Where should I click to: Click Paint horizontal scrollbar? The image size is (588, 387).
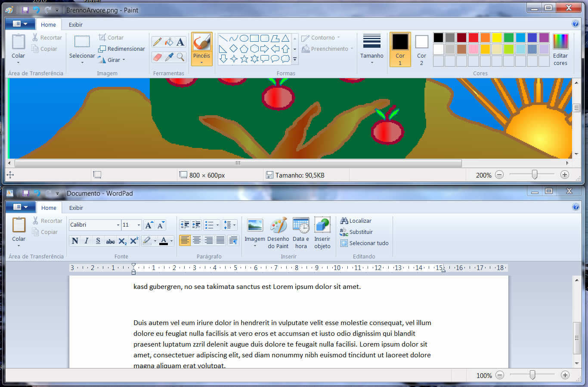[x=238, y=163]
